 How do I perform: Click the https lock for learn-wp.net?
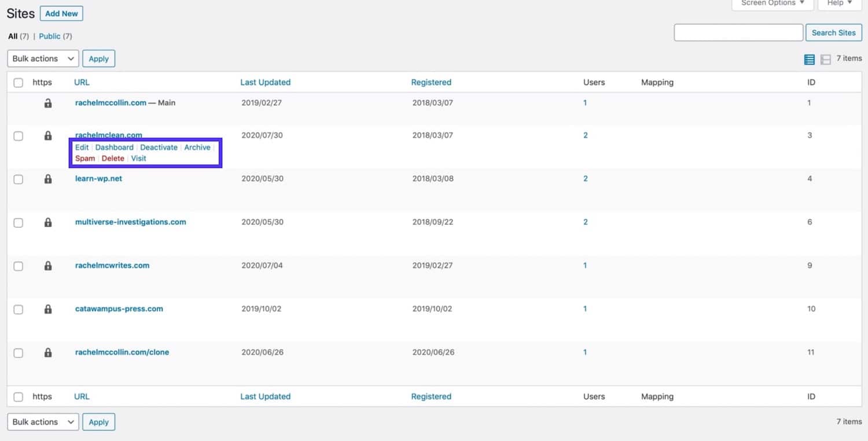tap(48, 179)
